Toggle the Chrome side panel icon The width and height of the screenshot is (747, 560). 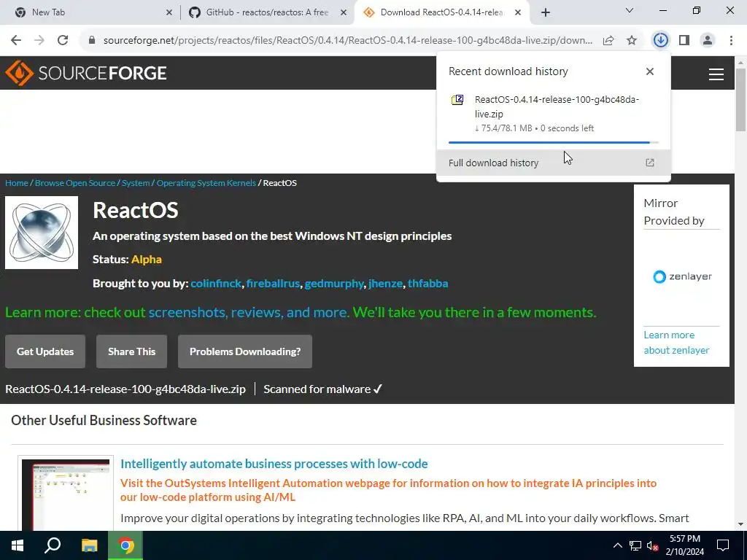click(x=684, y=41)
